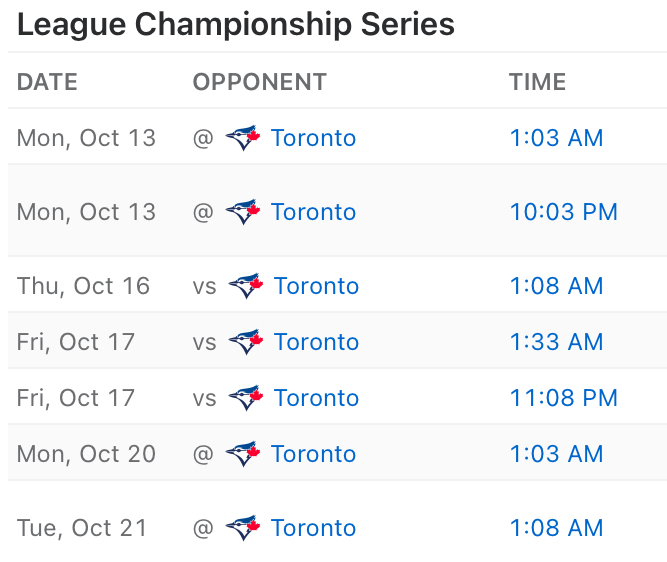This screenshot has height=562, width=667.
Task: Open 1:08 AM time link for Thu, Oct 16
Action: (556, 286)
